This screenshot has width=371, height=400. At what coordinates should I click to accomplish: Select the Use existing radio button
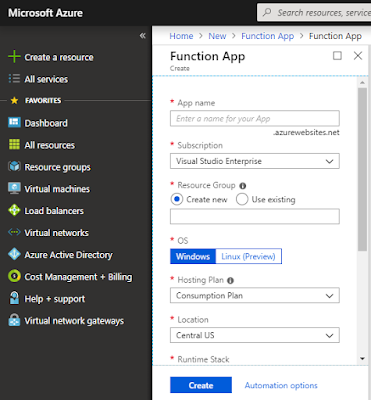[x=242, y=199]
